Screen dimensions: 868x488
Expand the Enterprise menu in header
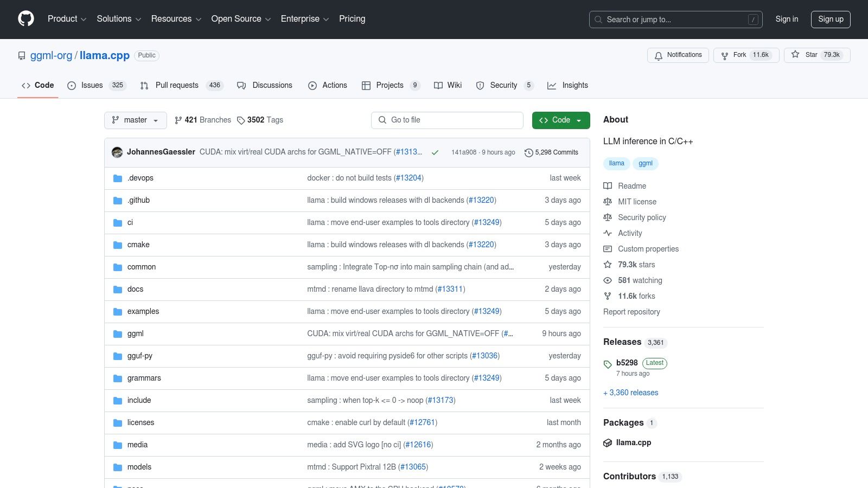coord(305,19)
